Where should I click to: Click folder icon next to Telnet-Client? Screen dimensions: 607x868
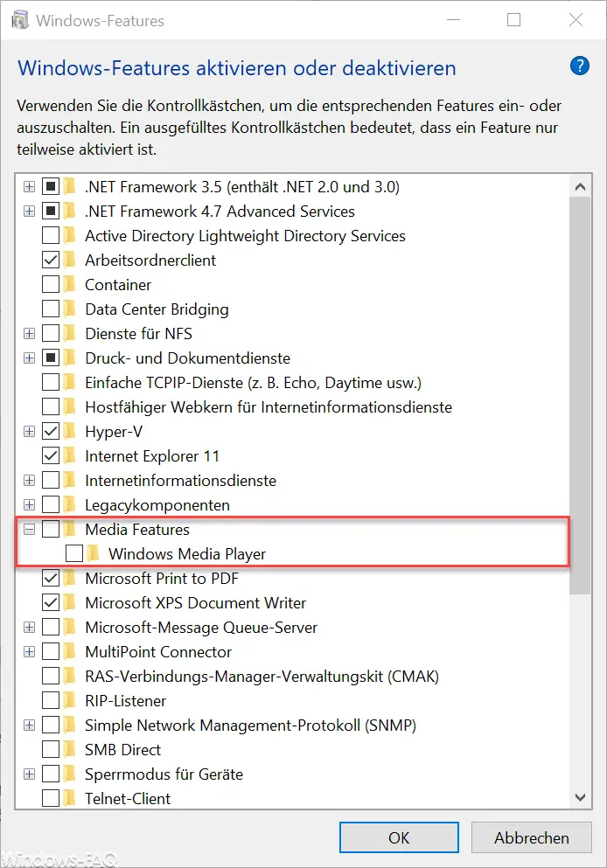(69, 798)
